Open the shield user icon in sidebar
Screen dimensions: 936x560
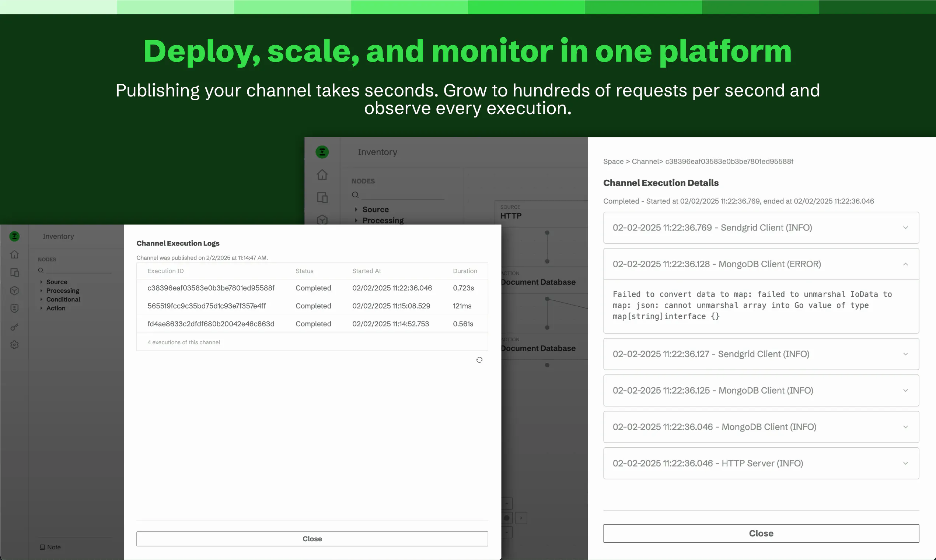[x=14, y=309]
